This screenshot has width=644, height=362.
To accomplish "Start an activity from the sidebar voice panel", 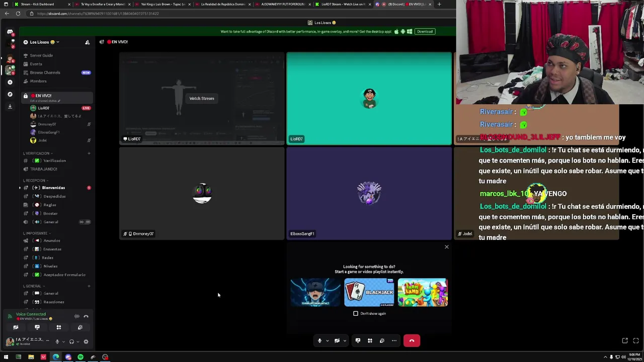I will [59, 327].
